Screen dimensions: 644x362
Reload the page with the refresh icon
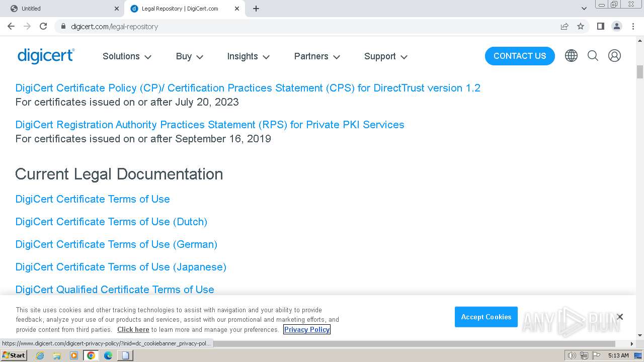point(43,26)
